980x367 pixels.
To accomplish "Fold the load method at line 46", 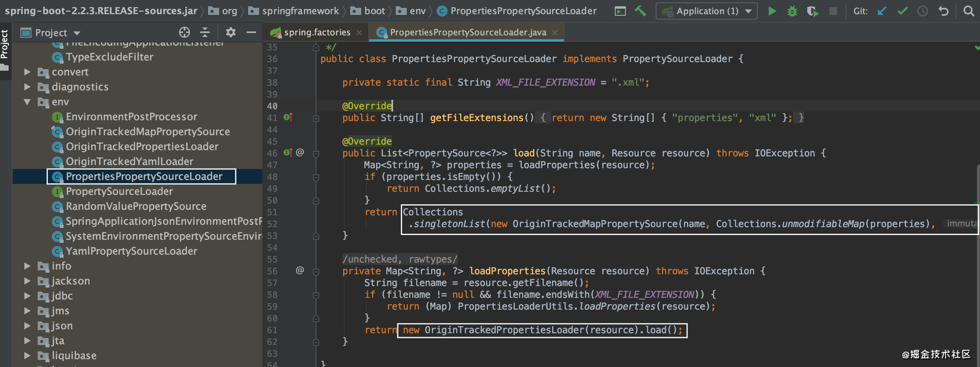I will 316,154.
